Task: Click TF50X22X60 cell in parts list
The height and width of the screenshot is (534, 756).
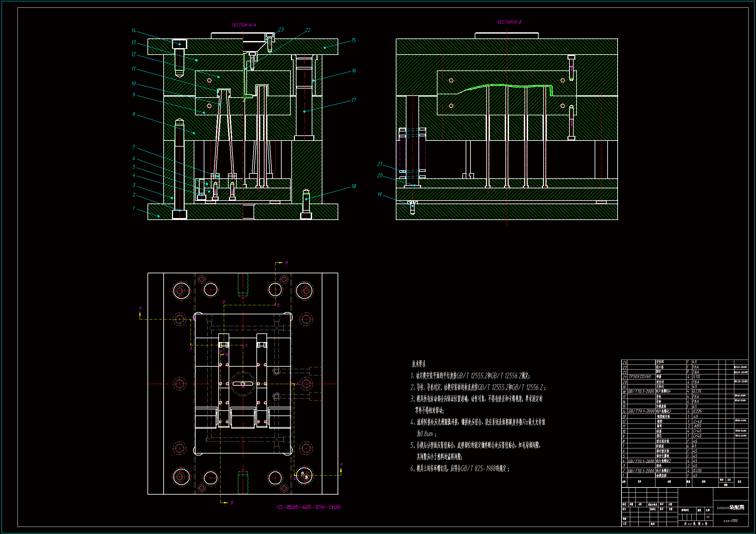Action: [x=640, y=377]
